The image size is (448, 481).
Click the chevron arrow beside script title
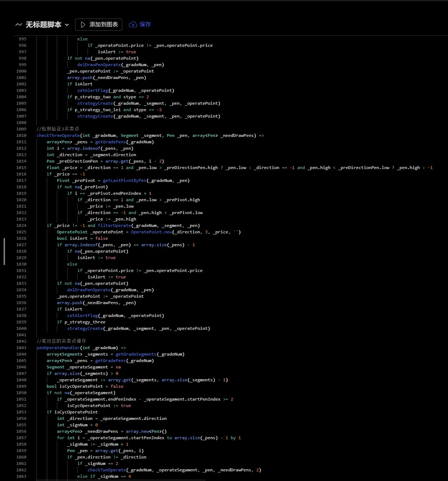coord(67,25)
